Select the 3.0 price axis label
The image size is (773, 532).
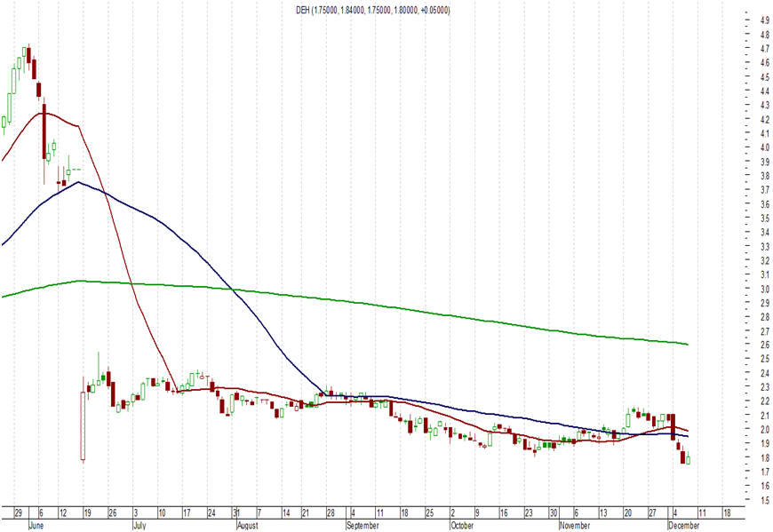[x=765, y=289]
